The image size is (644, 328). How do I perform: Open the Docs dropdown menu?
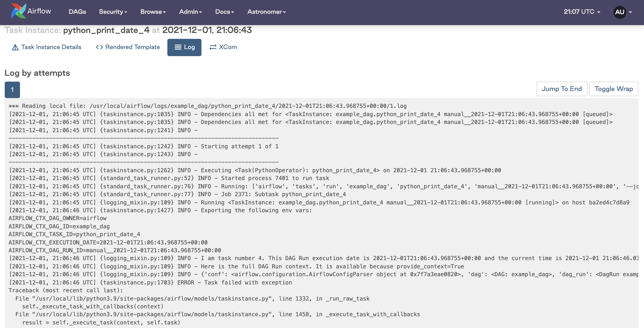(x=225, y=12)
